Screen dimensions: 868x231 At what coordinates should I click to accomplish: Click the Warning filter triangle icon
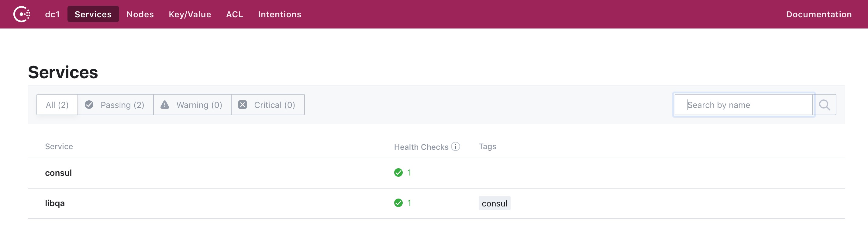click(x=164, y=105)
